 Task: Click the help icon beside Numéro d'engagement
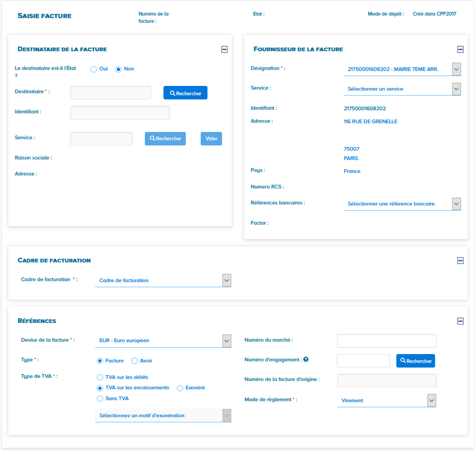point(306,359)
